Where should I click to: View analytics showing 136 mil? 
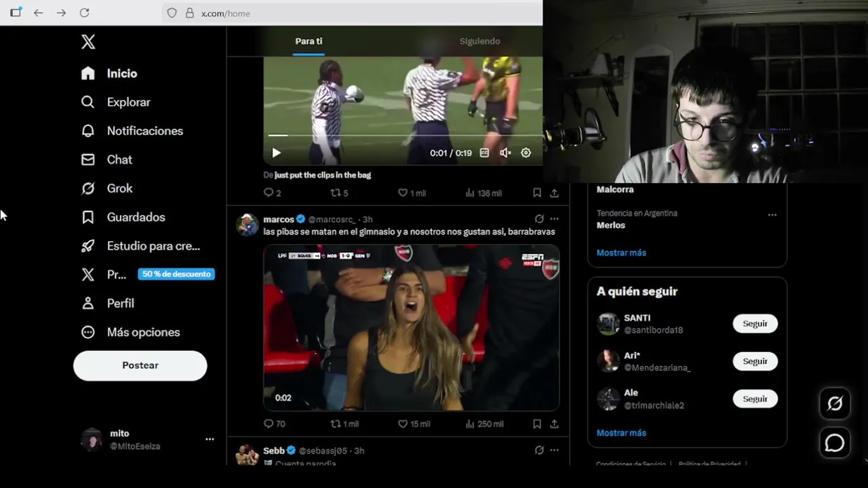(484, 193)
